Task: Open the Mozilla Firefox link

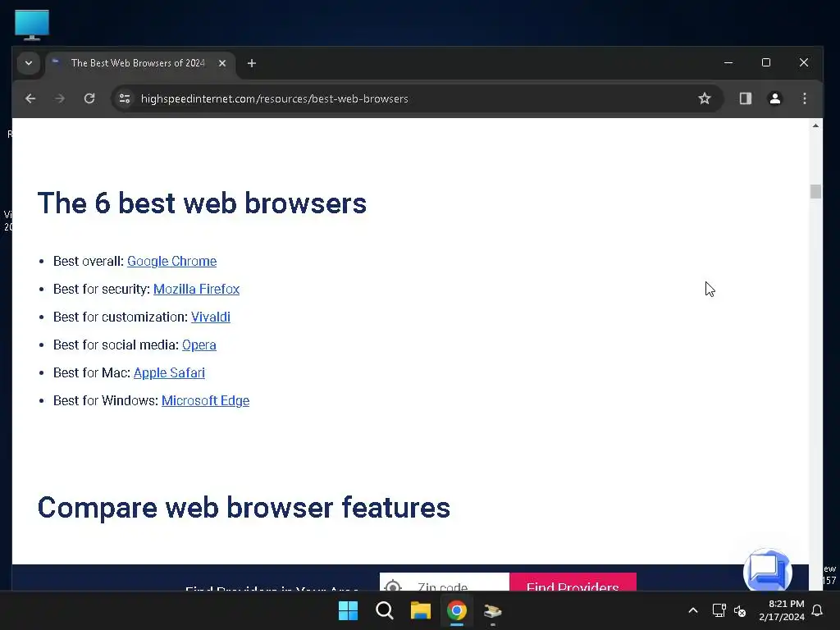Action: click(197, 290)
